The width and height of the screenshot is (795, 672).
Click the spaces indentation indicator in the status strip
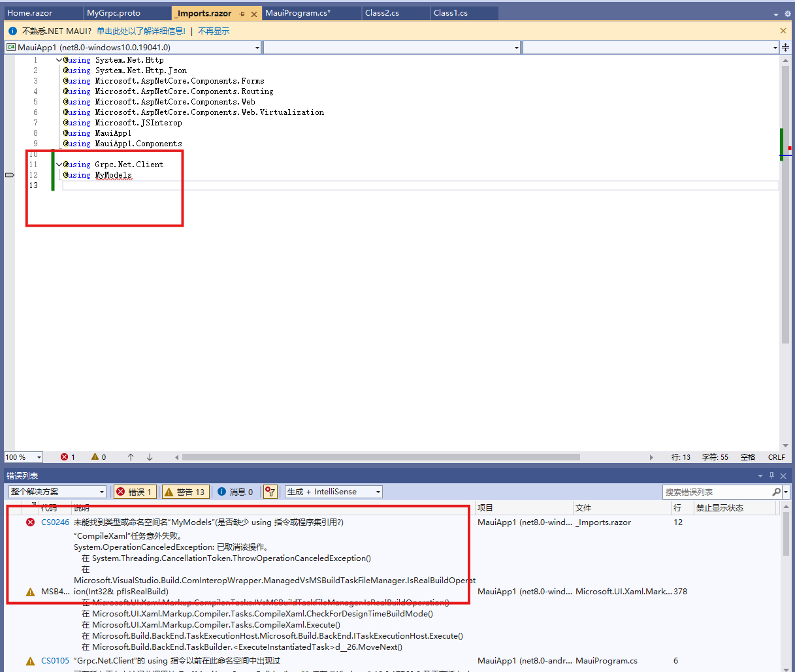click(748, 457)
